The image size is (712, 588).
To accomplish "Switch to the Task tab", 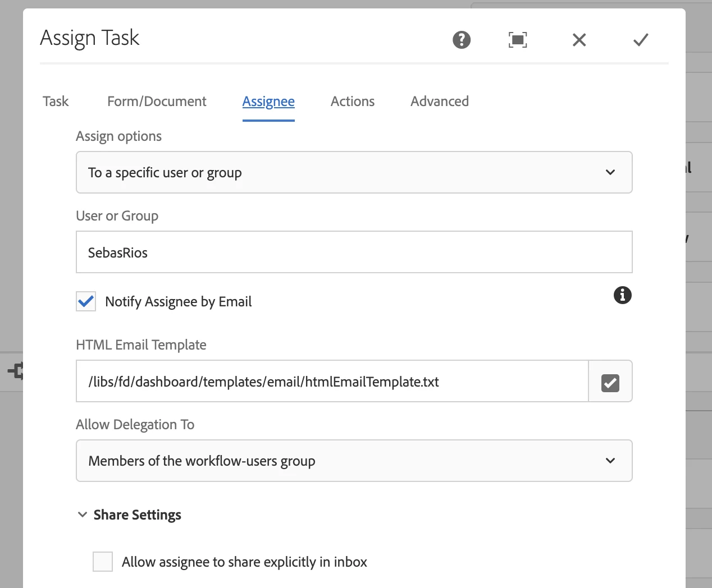I will [x=56, y=102].
